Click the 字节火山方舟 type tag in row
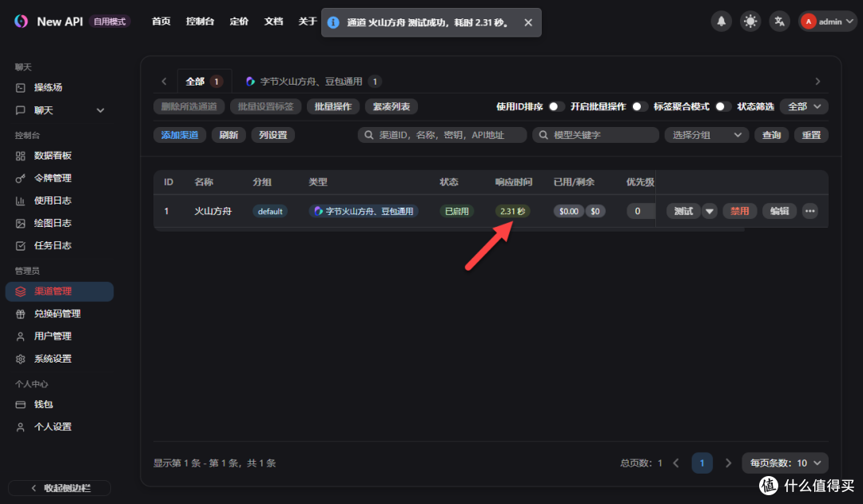This screenshot has width=863, height=504. pos(364,212)
